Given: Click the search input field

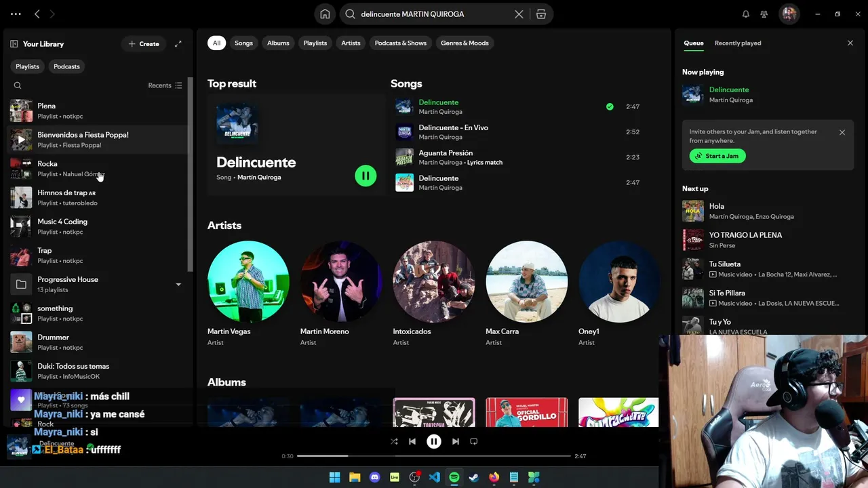Looking at the screenshot, I should (x=434, y=14).
